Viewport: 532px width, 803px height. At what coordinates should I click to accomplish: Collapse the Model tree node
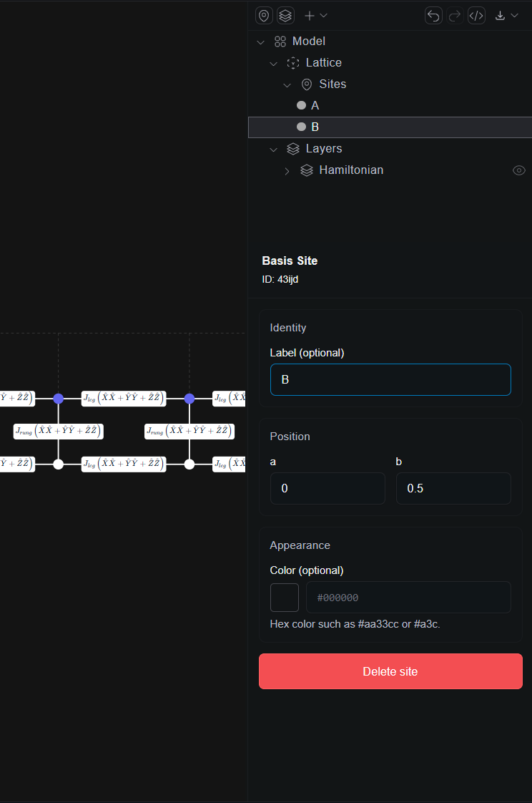pos(260,42)
